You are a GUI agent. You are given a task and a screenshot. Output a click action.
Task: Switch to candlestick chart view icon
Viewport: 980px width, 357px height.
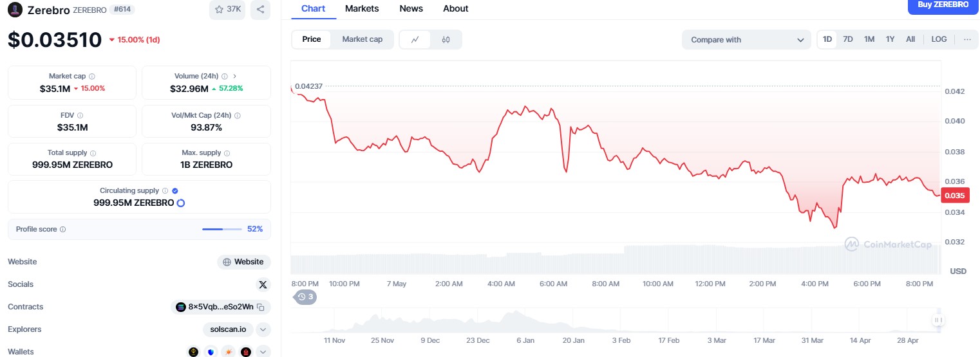446,40
